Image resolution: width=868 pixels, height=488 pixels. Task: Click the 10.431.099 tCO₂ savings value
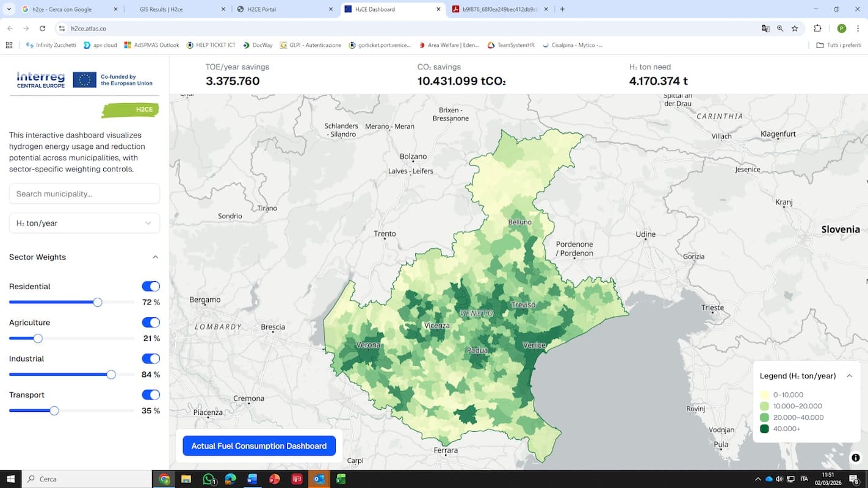pyautogui.click(x=461, y=81)
